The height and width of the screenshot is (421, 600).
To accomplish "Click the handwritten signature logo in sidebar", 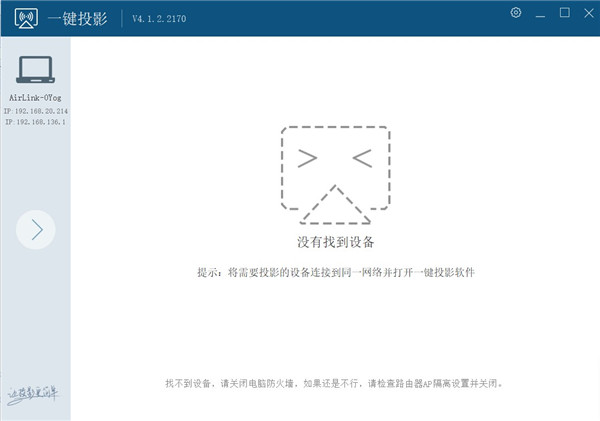I will point(33,395).
